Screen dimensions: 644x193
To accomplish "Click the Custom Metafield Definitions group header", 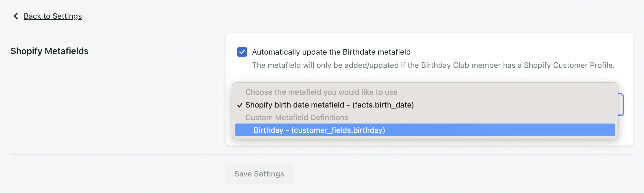I will click(x=297, y=117).
